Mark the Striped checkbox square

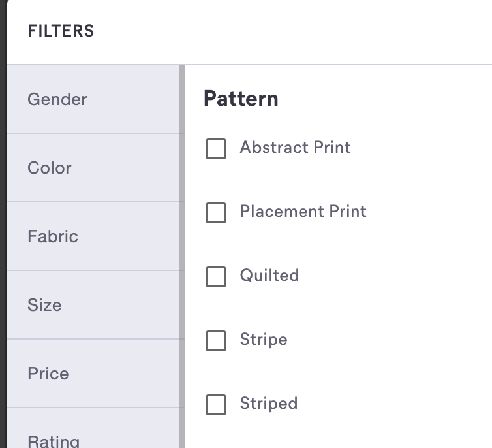coord(216,404)
